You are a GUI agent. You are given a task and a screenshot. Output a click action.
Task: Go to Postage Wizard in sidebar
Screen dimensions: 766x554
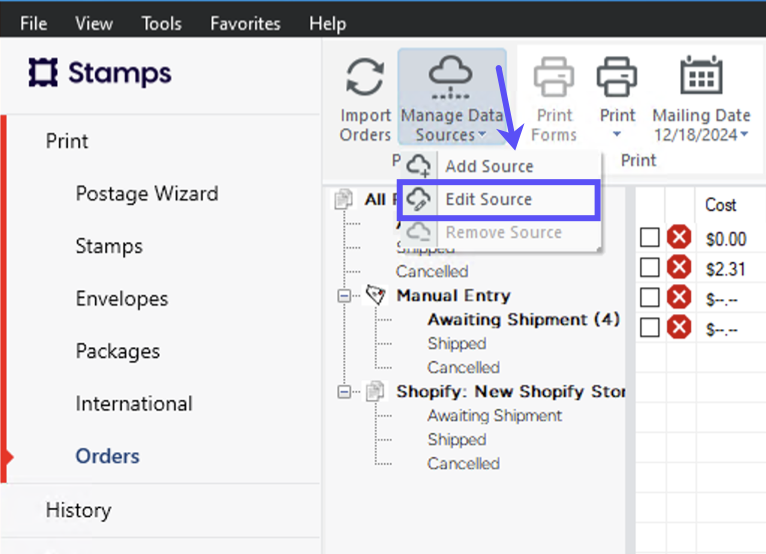tap(147, 194)
